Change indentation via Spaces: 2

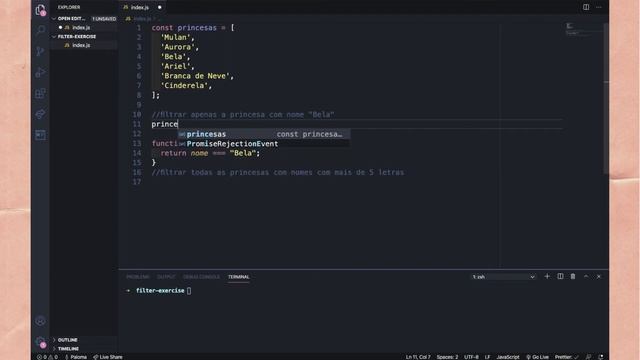[x=447, y=357]
